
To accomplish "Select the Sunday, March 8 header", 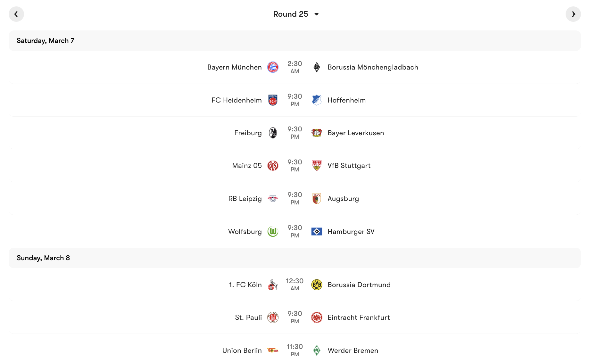I will point(44,258).
